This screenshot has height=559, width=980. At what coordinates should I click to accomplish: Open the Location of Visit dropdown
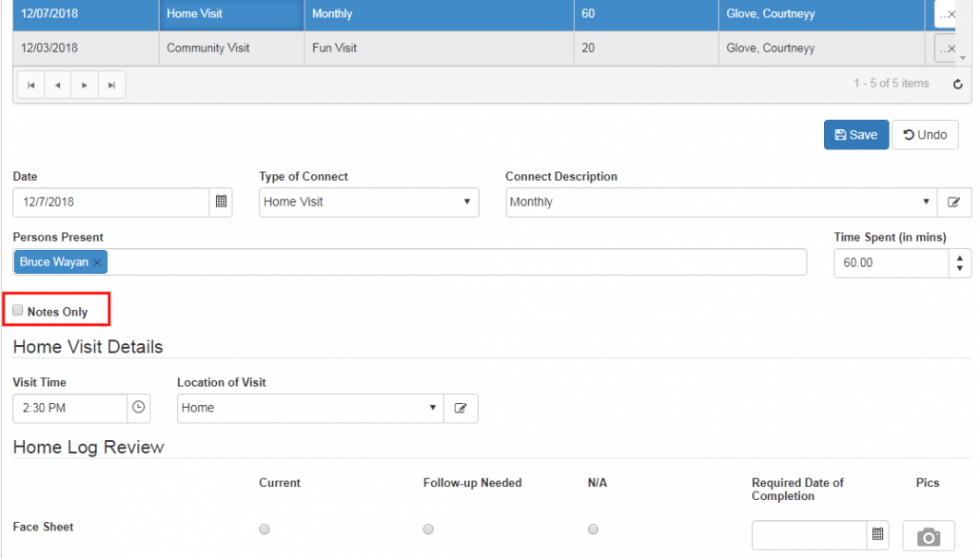309,408
